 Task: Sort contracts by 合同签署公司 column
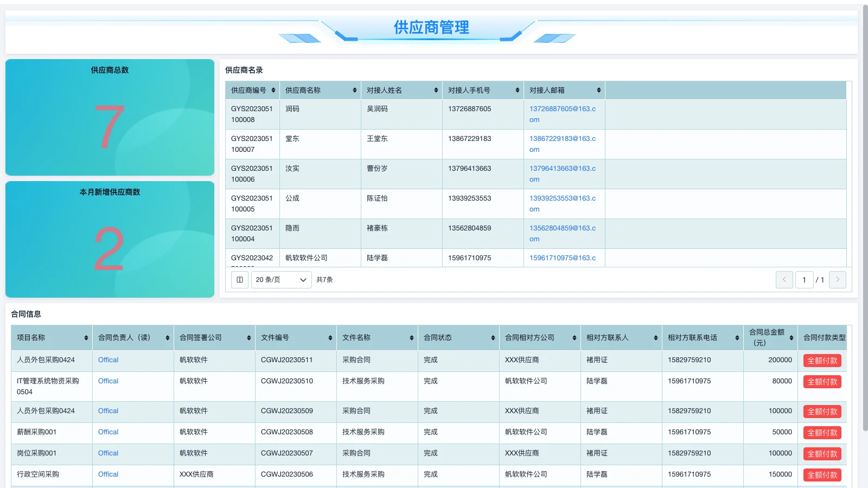pos(249,338)
